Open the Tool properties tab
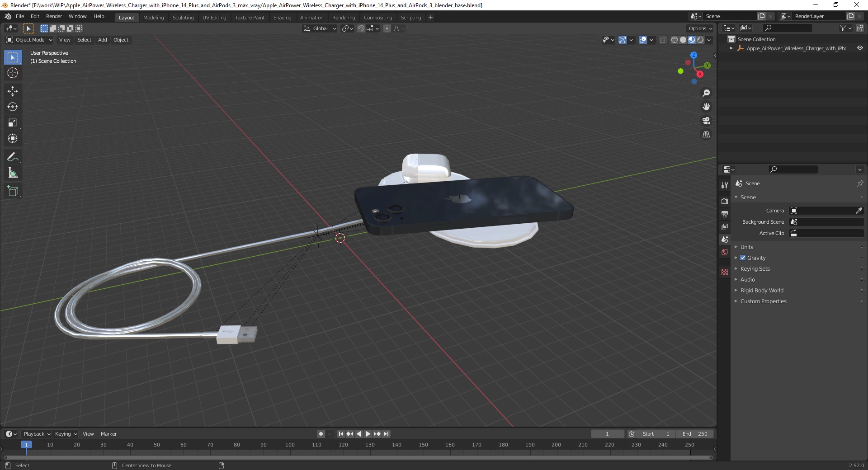The height and width of the screenshot is (470, 868). pos(725,185)
